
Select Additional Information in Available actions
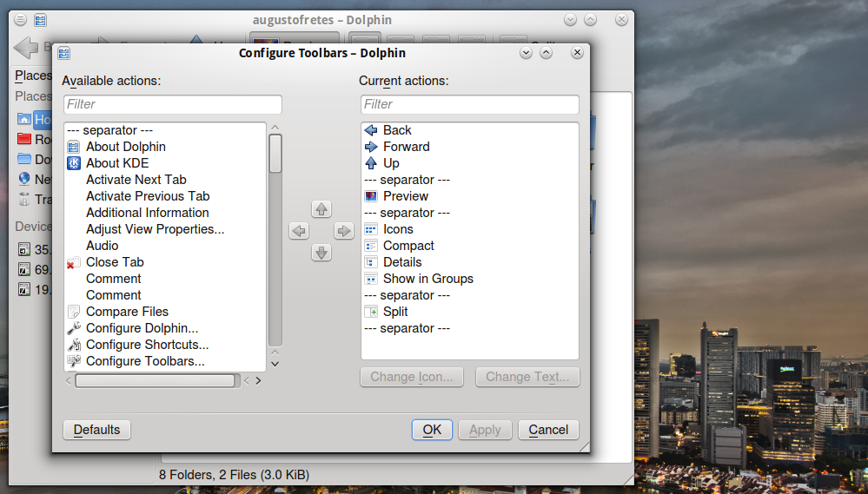point(165,213)
